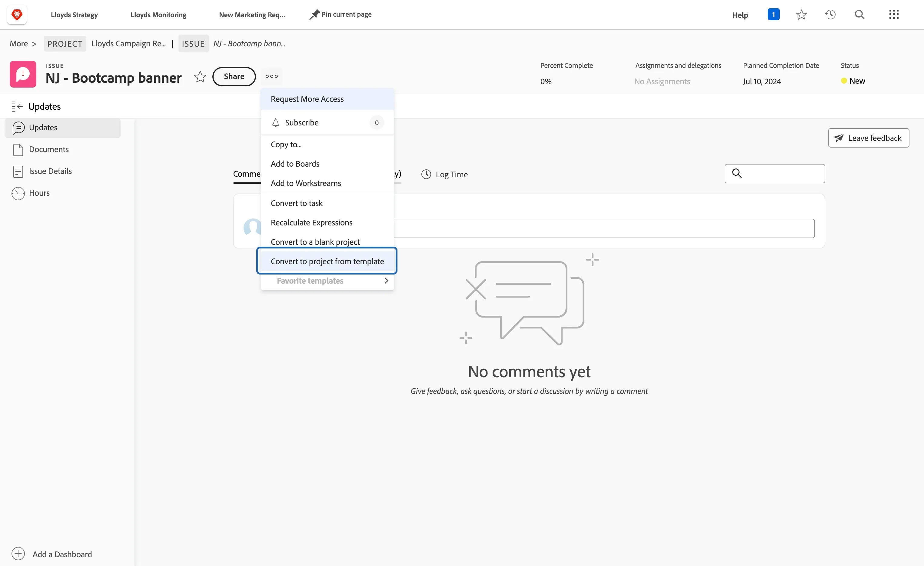Click the Jul 10, 2024 planned completion date
The image size is (924, 566).
(762, 82)
